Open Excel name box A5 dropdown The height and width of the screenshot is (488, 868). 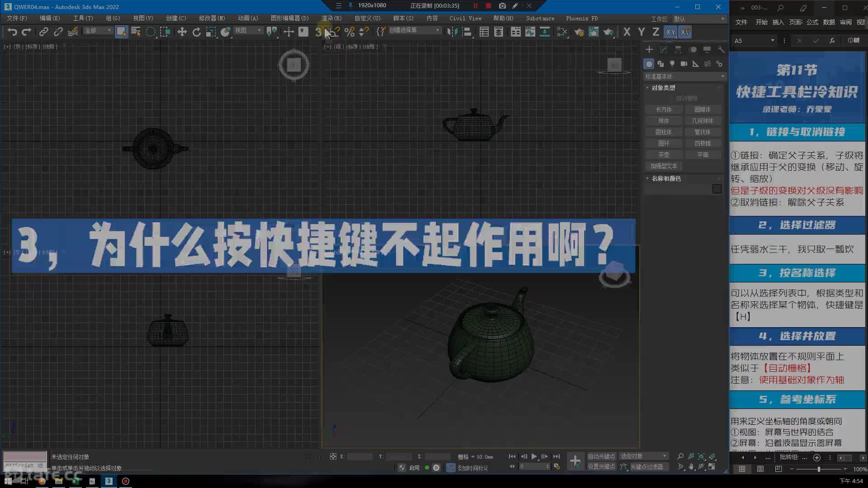pos(773,41)
